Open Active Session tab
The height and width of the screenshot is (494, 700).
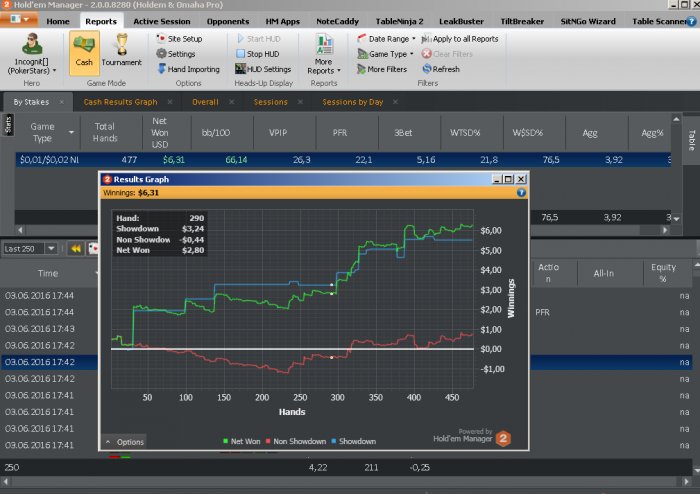162,21
